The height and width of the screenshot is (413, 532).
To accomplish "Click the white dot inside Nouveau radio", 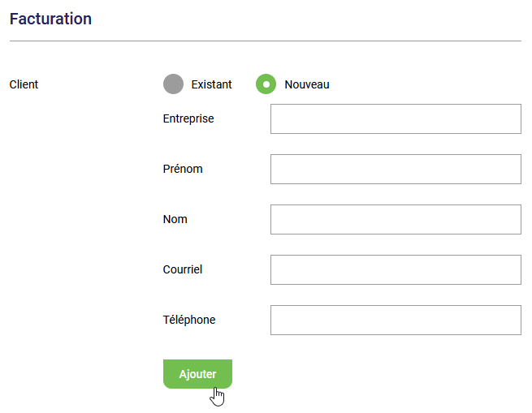I will tap(266, 84).
